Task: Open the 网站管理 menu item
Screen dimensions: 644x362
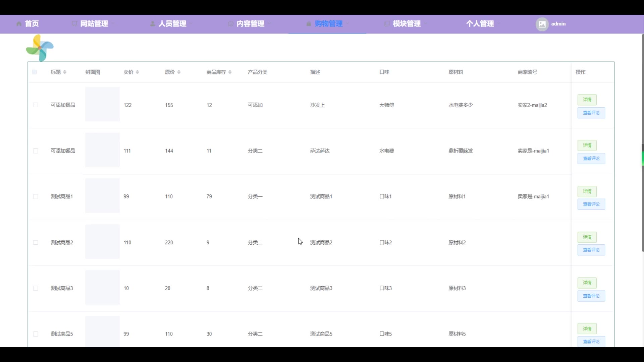Action: (94, 24)
